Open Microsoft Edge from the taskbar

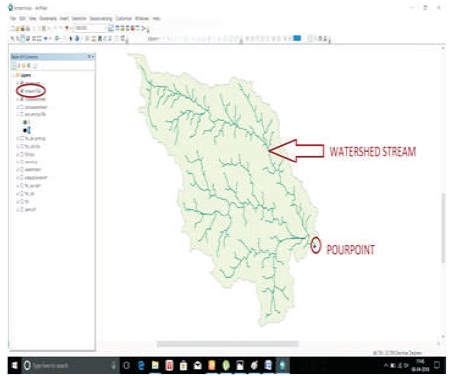(x=141, y=365)
